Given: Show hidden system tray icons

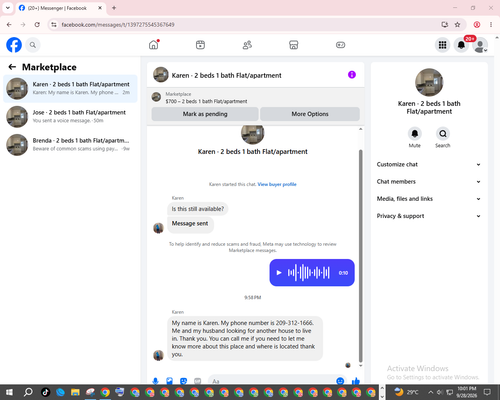Looking at the screenshot, I should [x=430, y=392].
